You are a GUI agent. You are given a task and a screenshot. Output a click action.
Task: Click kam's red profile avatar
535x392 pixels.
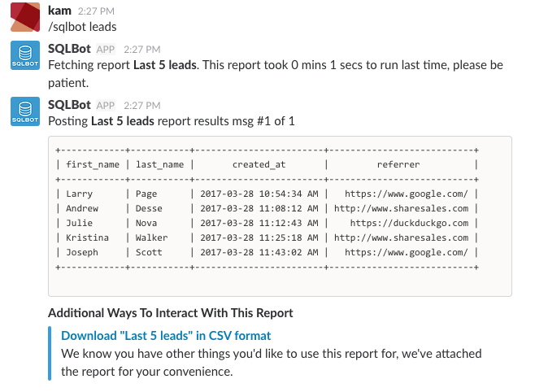(x=25, y=17)
